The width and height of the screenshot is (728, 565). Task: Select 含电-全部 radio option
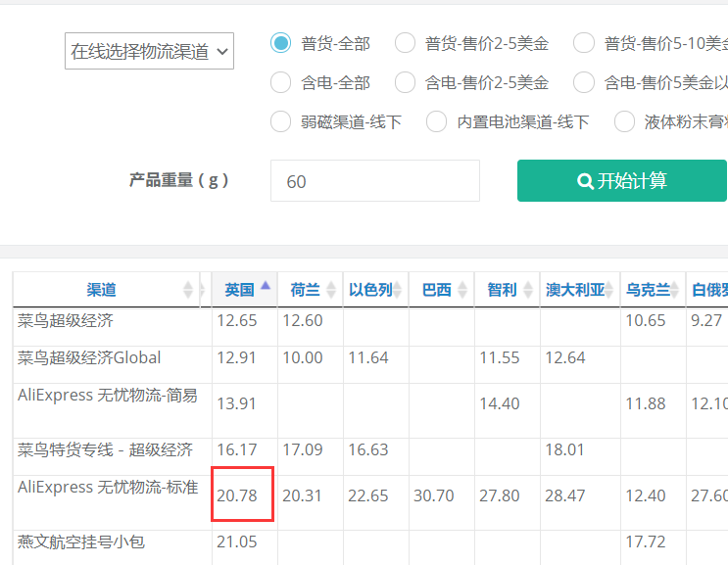[280, 82]
